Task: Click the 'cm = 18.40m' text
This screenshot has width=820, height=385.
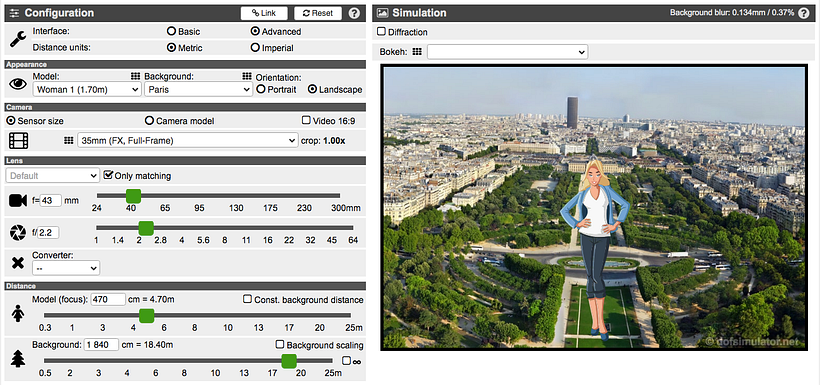Action: tap(147, 345)
